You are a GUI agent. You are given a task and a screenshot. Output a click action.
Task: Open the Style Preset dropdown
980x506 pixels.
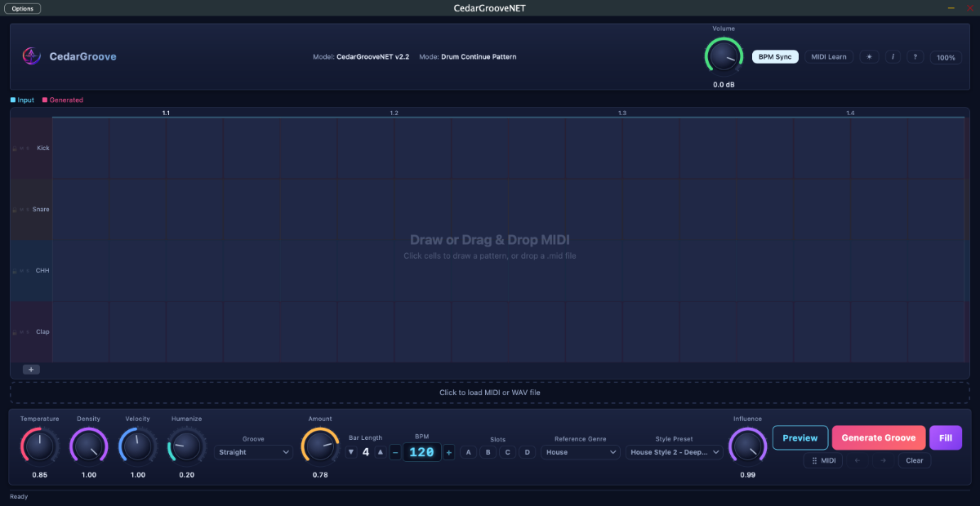click(675, 452)
